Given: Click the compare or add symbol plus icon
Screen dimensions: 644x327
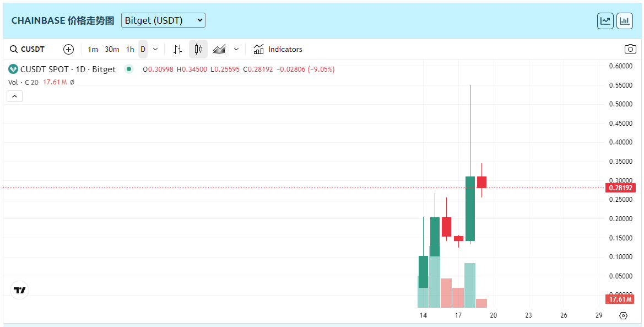Looking at the screenshot, I should coord(68,49).
